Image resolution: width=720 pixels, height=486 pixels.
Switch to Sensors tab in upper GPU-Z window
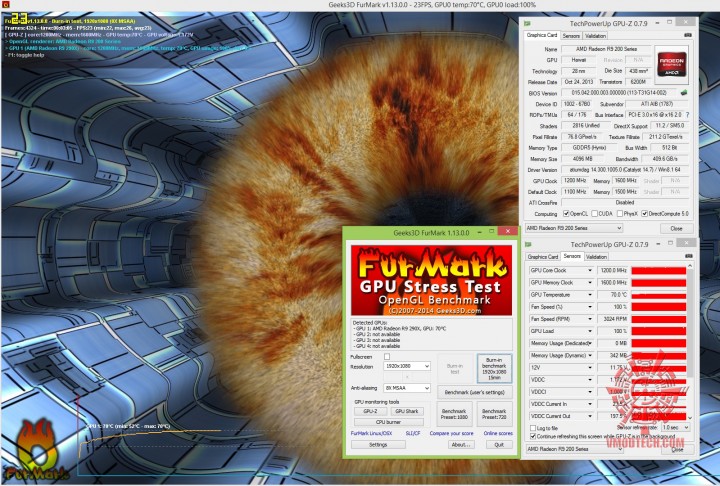[571, 36]
